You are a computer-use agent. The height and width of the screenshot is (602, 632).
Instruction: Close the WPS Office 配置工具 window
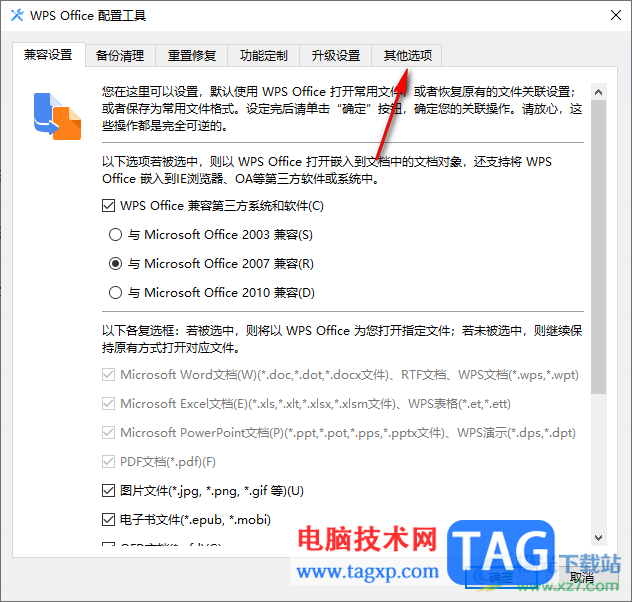pyautogui.click(x=615, y=15)
